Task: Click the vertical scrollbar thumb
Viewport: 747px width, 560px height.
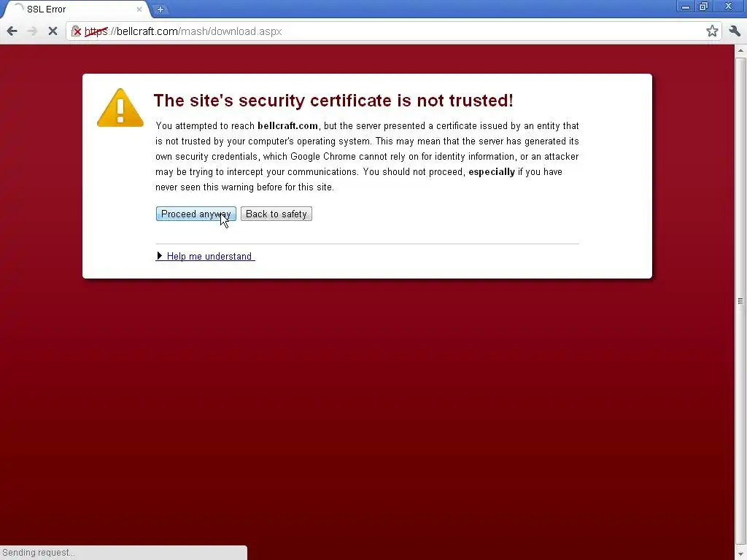Action: pos(740,301)
